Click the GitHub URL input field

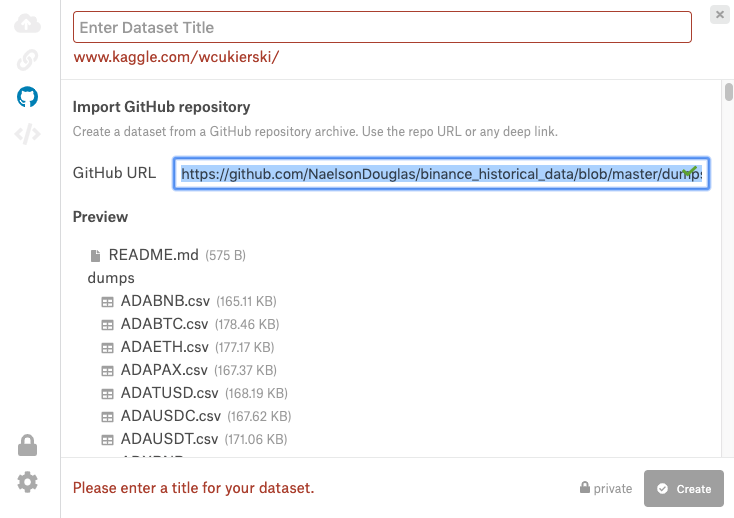pos(441,174)
